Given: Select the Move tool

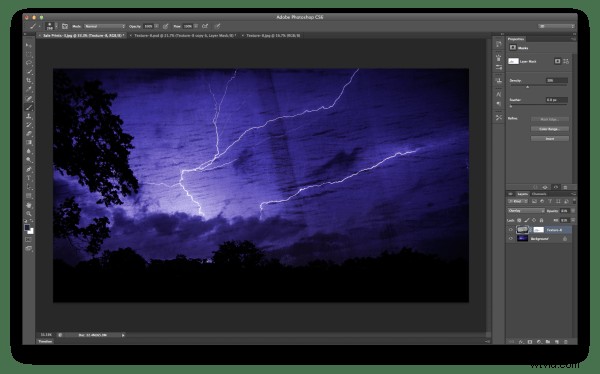Looking at the screenshot, I should pos(29,45).
